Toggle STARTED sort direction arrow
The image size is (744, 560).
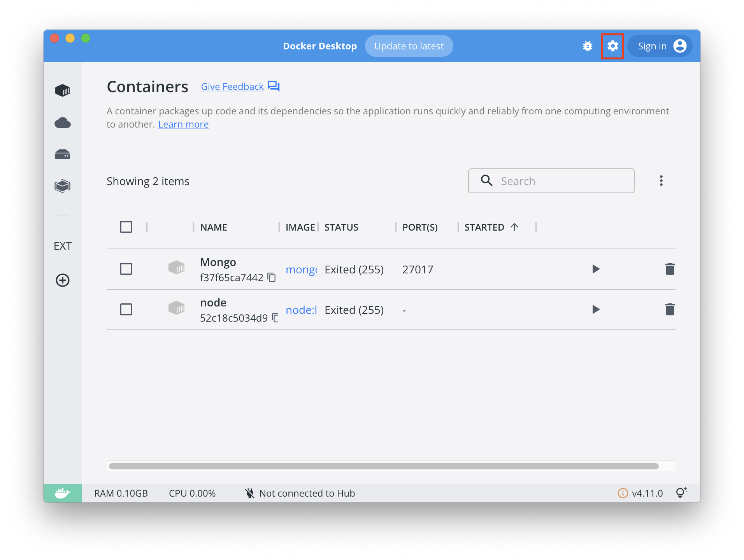(x=514, y=227)
